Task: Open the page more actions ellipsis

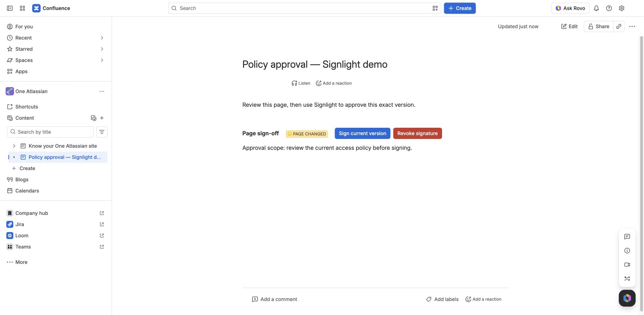Action: pos(632,26)
